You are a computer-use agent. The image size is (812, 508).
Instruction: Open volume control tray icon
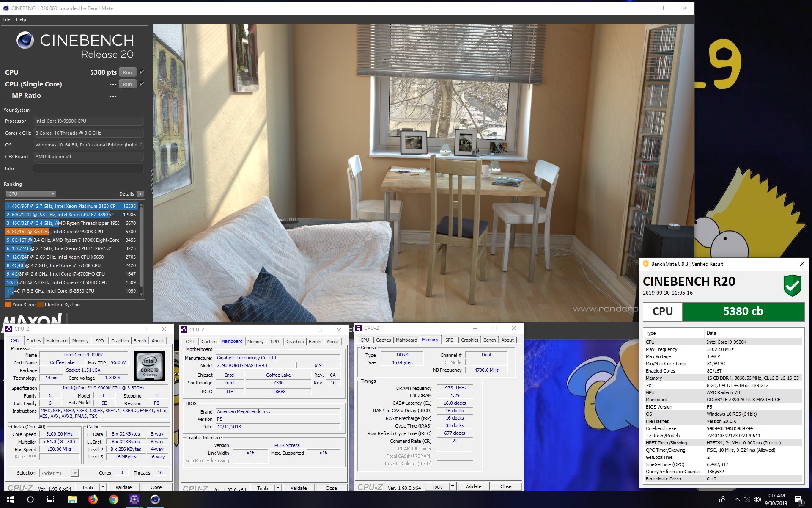click(x=757, y=500)
